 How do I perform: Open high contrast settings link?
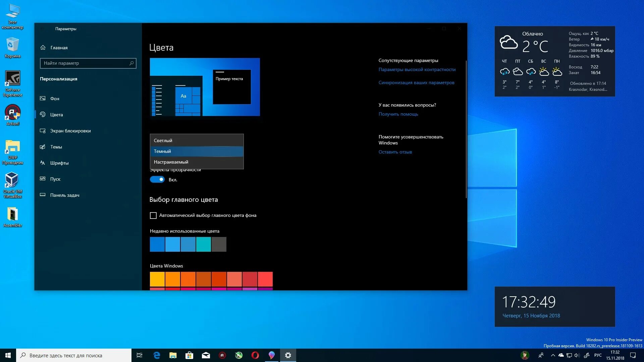pos(417,70)
